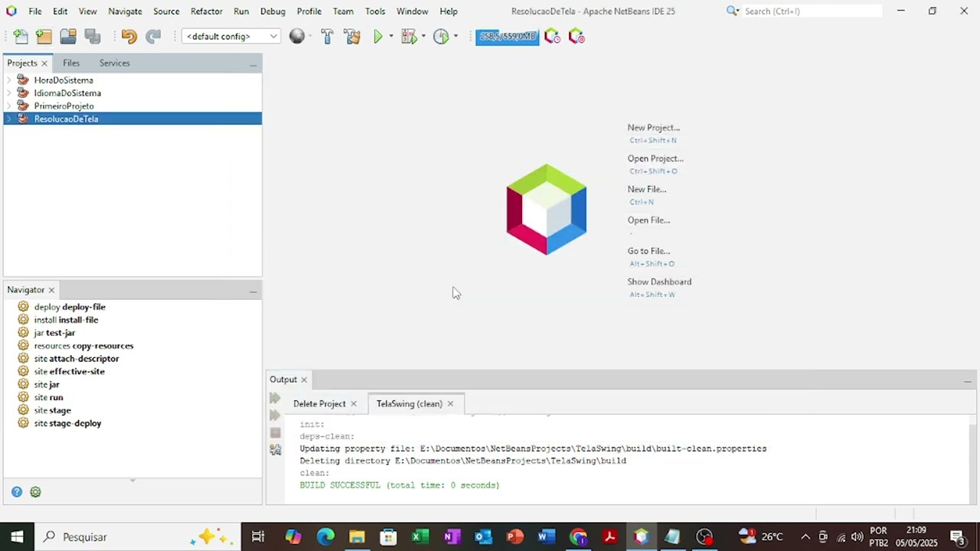The width and height of the screenshot is (980, 551).
Task: Click the New File toolbar icon
Action: coord(21,37)
